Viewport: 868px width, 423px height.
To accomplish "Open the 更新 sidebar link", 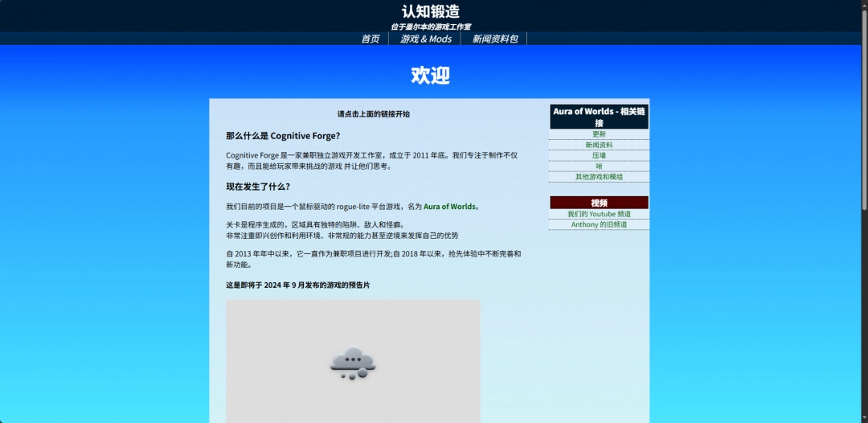I will pos(599,134).
